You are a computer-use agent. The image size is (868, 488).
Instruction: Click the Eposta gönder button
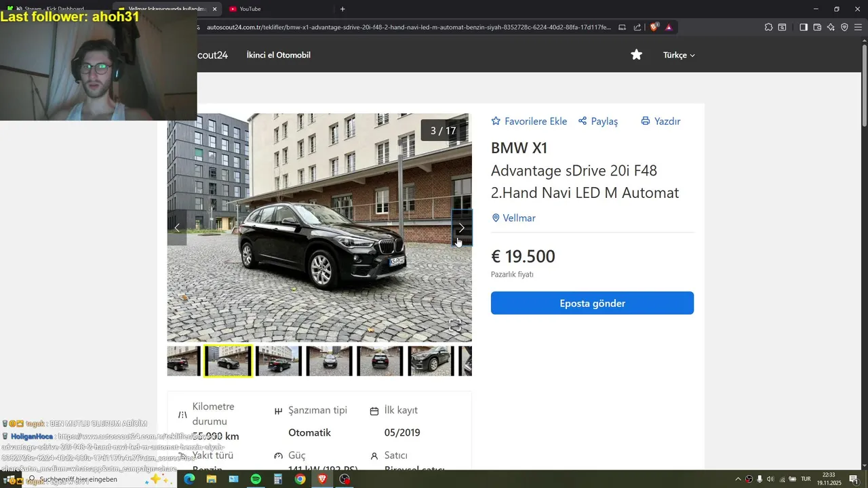pos(592,303)
